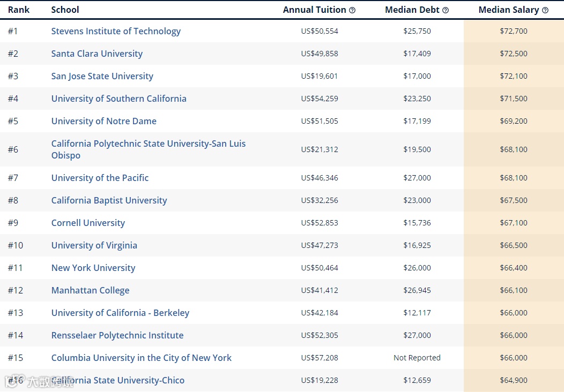Go to University of Southern California

coord(119,99)
